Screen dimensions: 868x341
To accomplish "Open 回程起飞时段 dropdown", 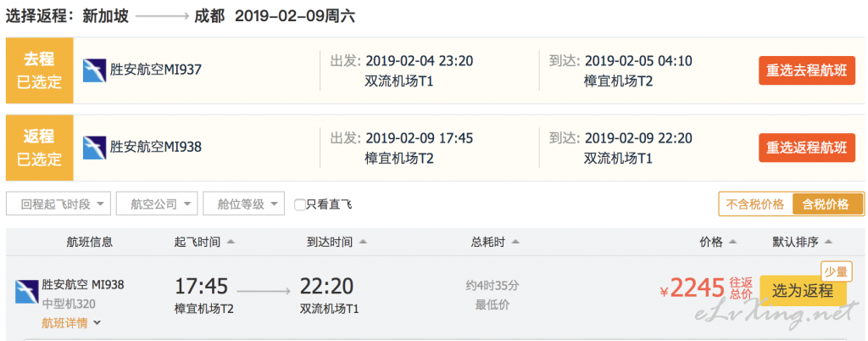I will (x=58, y=204).
